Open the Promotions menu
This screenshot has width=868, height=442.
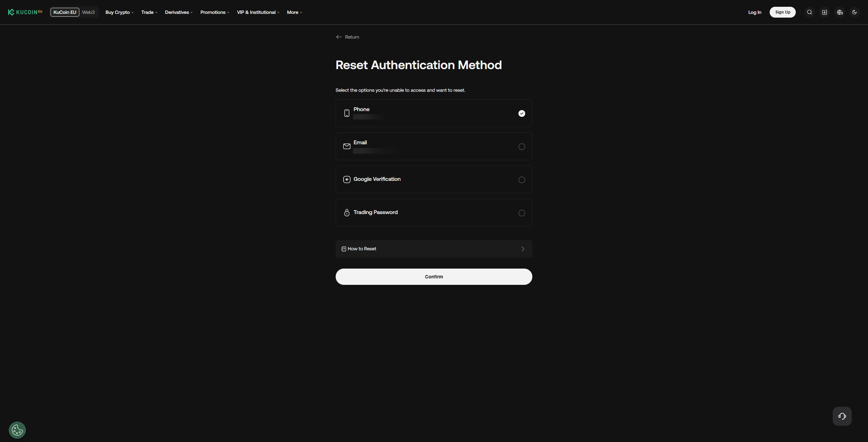[215, 12]
